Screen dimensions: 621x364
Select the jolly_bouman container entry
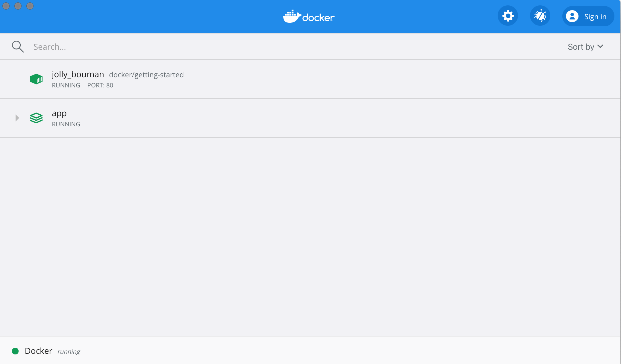pyautogui.click(x=310, y=79)
